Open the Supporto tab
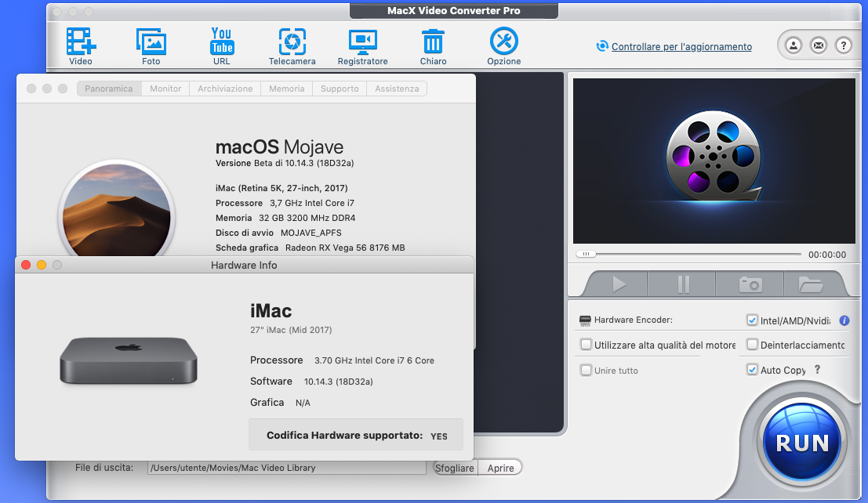Image resolution: width=868 pixels, height=503 pixels. click(x=340, y=89)
